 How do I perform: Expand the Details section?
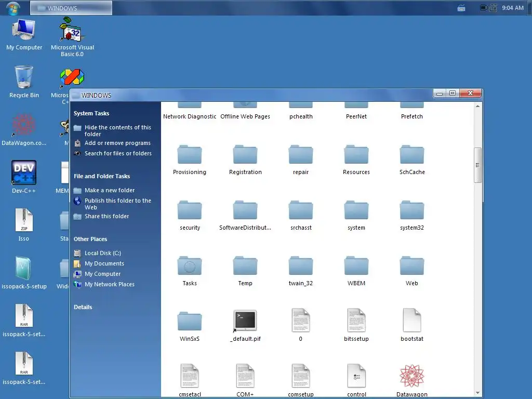click(x=83, y=307)
